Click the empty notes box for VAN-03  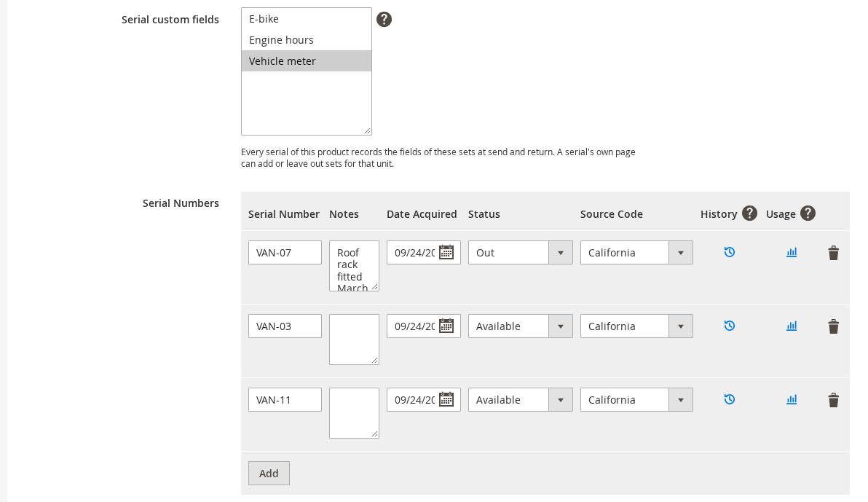tap(355, 340)
